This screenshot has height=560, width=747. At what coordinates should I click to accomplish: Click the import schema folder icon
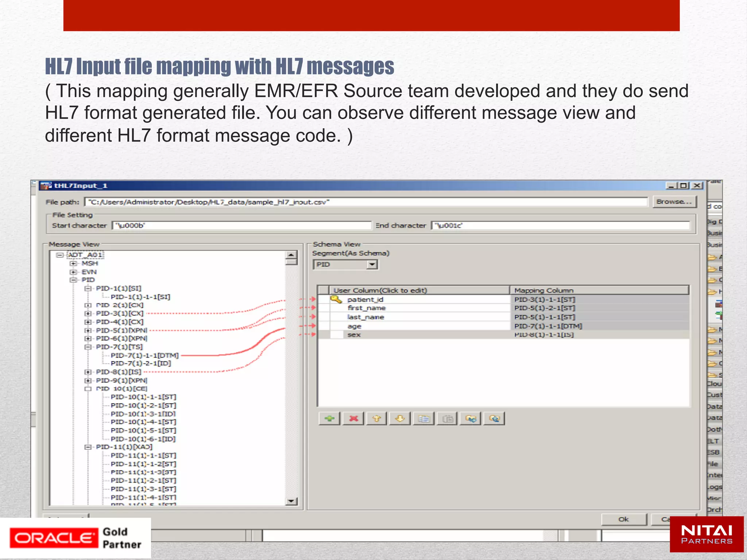coord(471,419)
